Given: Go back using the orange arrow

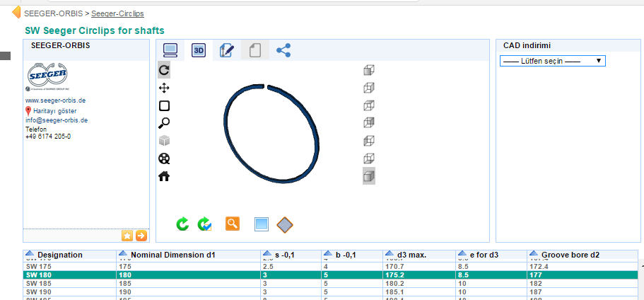Looking at the screenshot, I should [x=16, y=12].
